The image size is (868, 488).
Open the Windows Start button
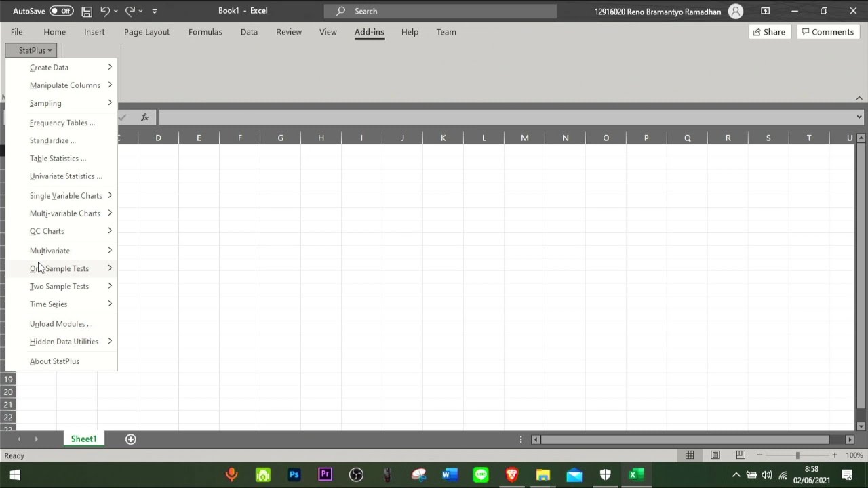[x=15, y=474]
